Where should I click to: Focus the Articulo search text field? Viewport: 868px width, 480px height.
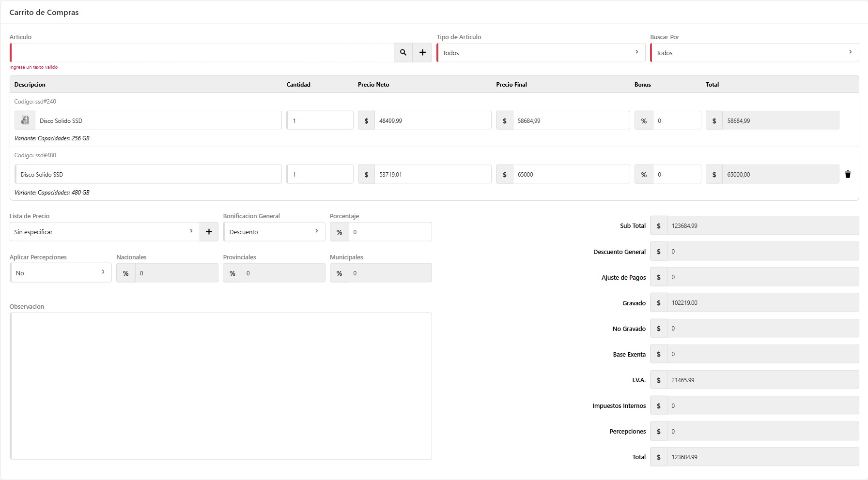click(x=202, y=53)
